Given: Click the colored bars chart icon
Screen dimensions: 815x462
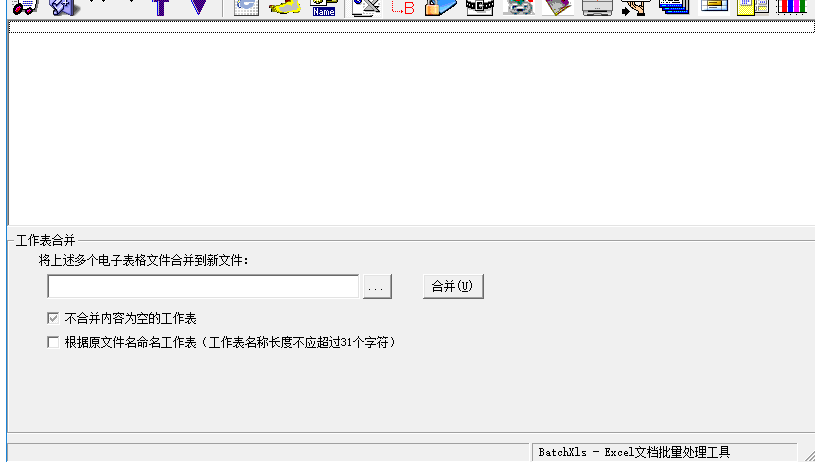Looking at the screenshot, I should [x=791, y=7].
